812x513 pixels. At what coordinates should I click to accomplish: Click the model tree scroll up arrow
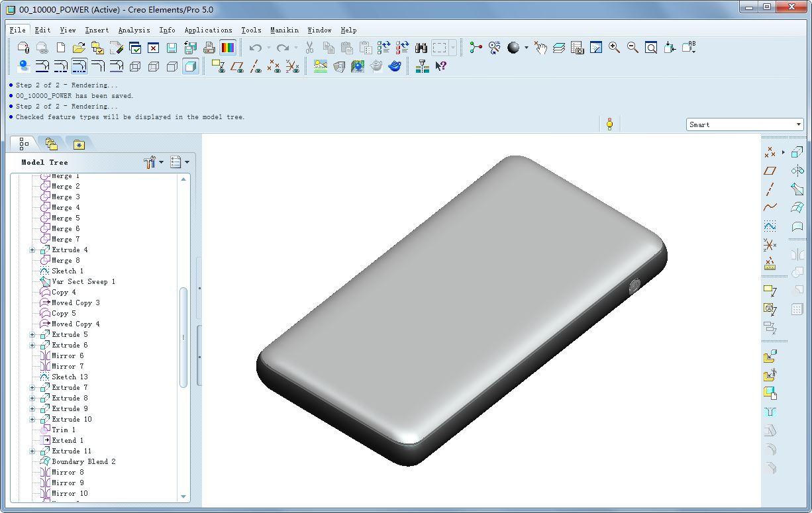(184, 179)
